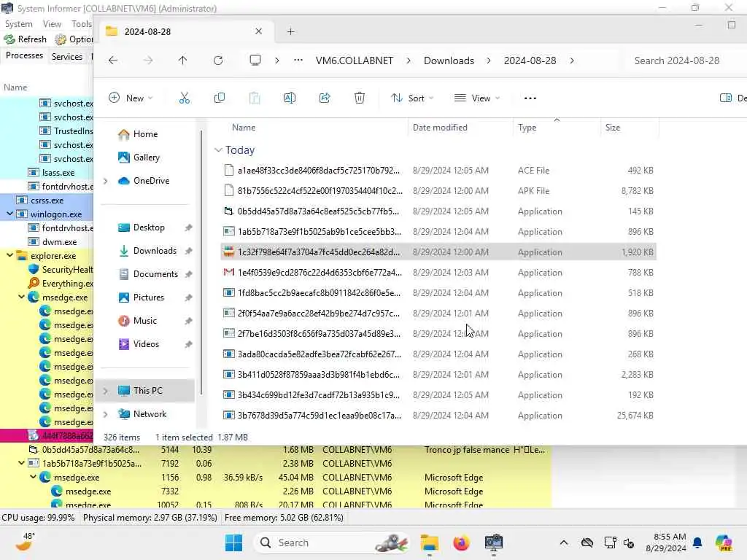Go up one folder level

pos(183,61)
